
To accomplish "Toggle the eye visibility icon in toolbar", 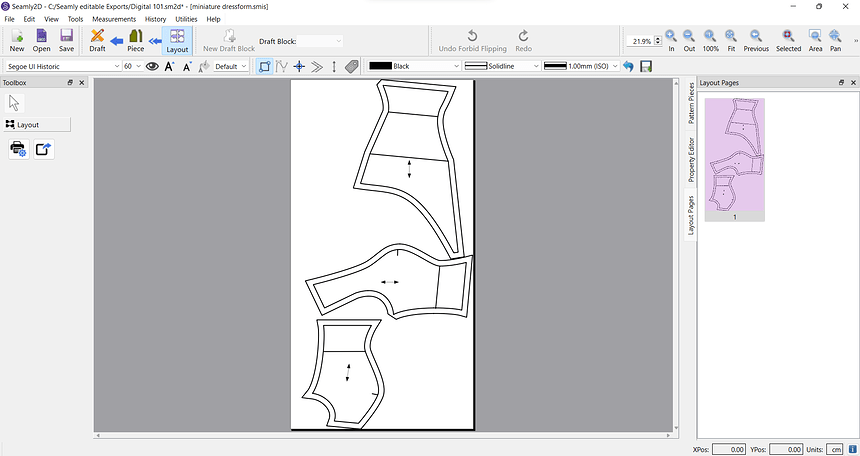I will pos(152,66).
